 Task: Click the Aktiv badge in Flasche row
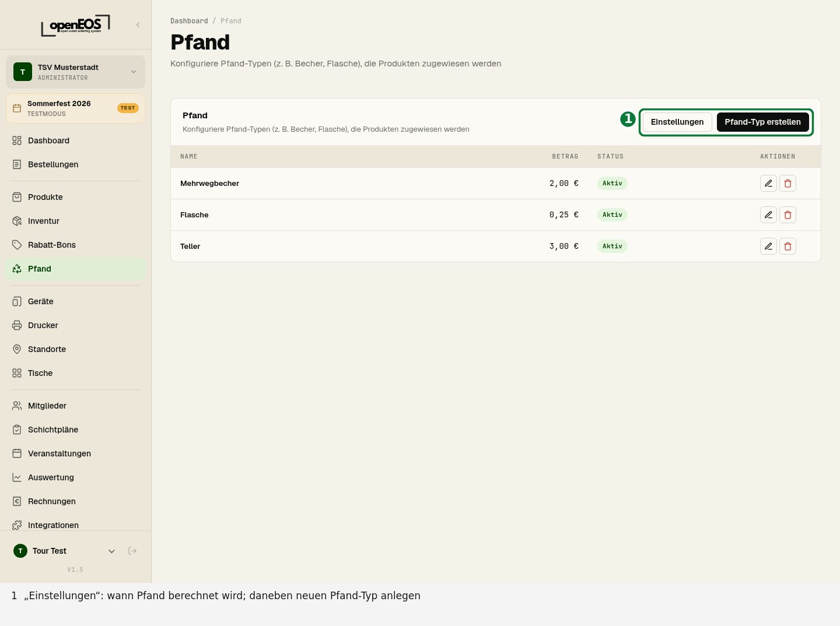(612, 214)
